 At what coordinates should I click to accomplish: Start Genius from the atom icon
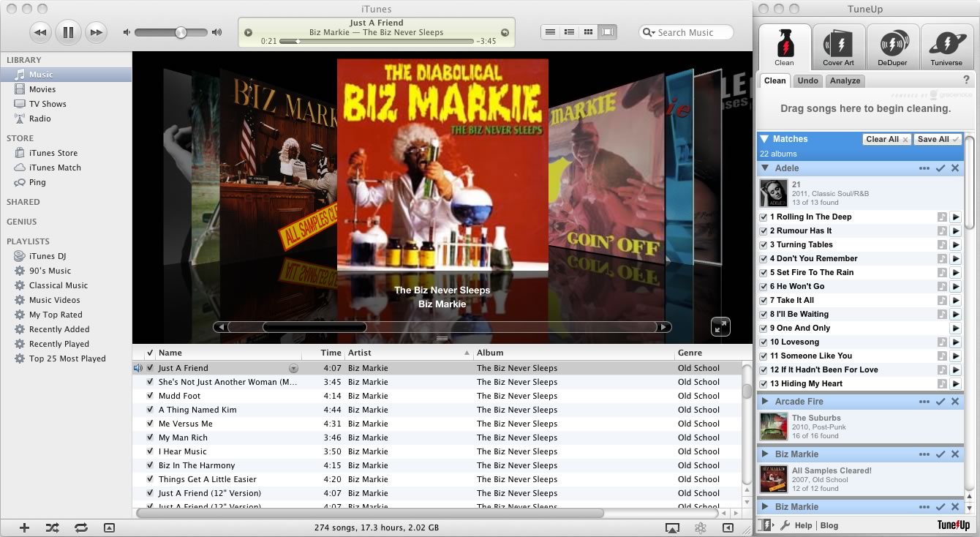click(701, 527)
